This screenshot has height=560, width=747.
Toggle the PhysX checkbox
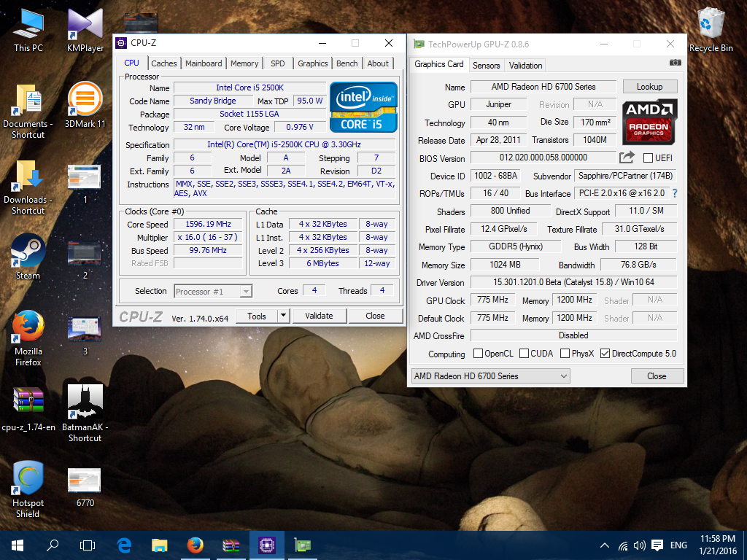[565, 354]
